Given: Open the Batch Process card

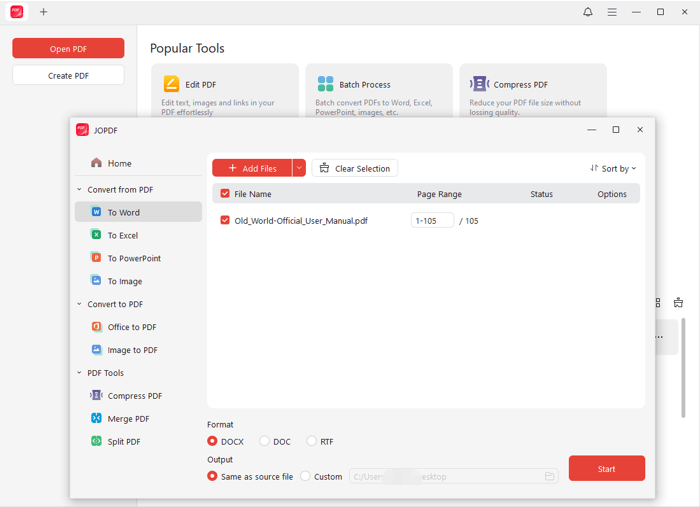Looking at the screenshot, I should pos(379,91).
